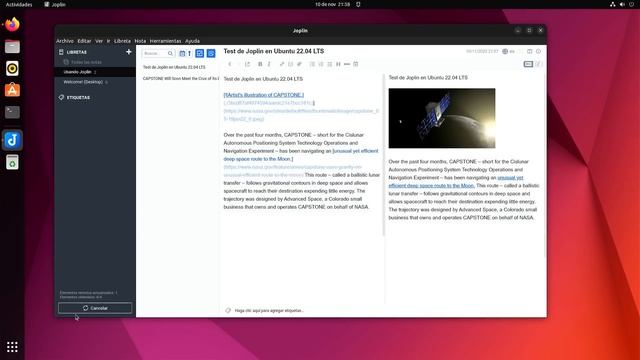
Task: Insert a numbered list
Action: (321, 64)
